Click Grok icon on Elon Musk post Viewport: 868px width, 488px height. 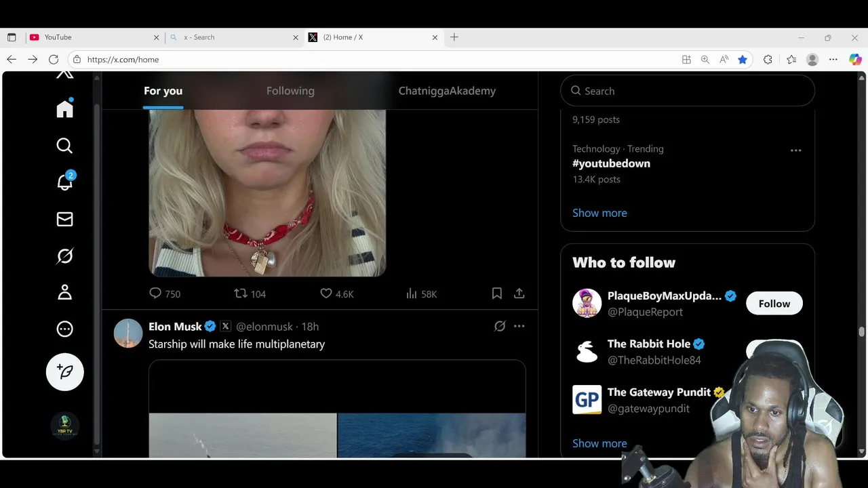pos(500,326)
